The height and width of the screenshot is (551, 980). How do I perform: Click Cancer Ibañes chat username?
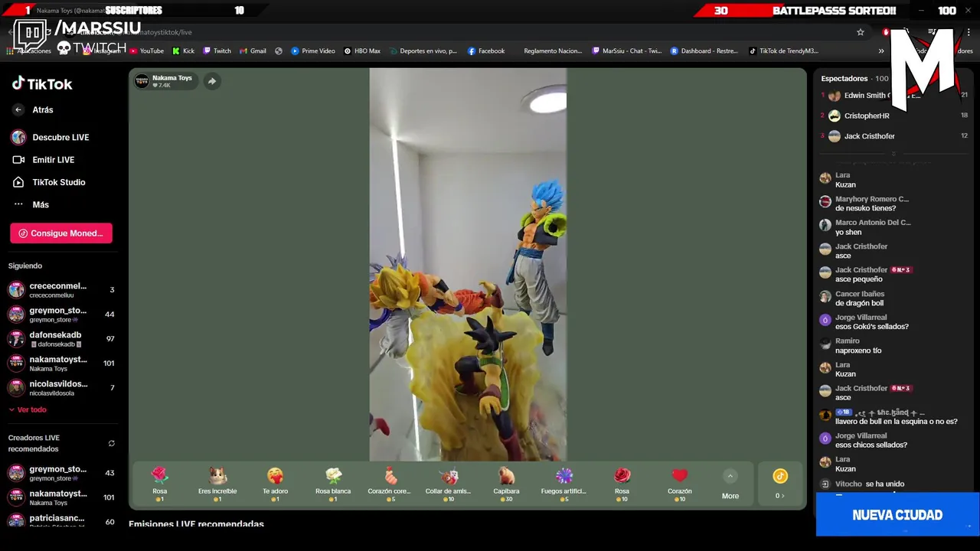tap(860, 294)
